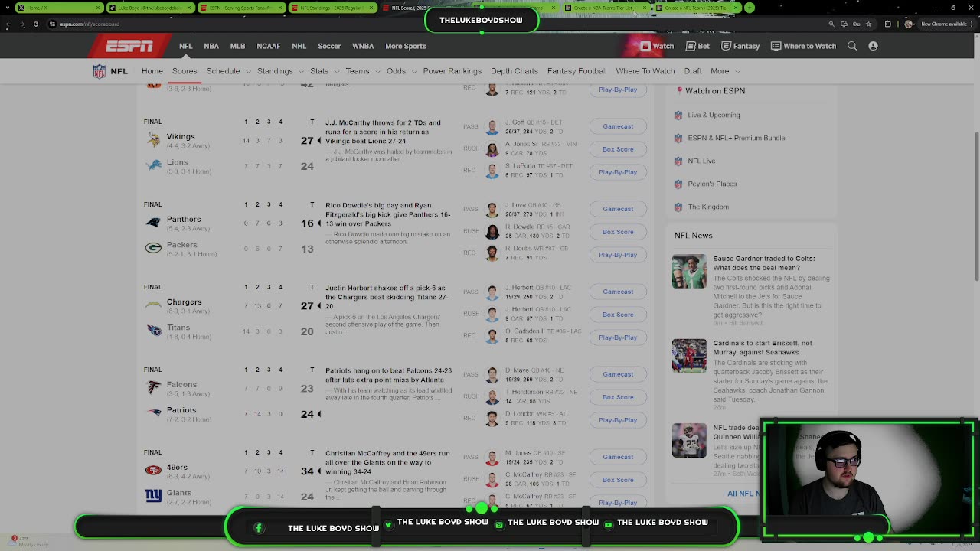Bookmark this page with the star icon
Image resolution: width=980 pixels, height=551 pixels.
point(867,24)
